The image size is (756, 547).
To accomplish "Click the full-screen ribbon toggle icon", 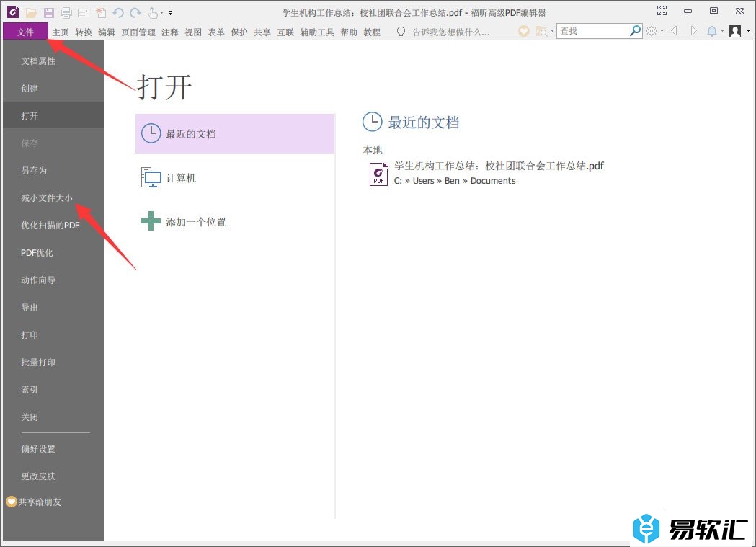I will pyautogui.click(x=662, y=11).
